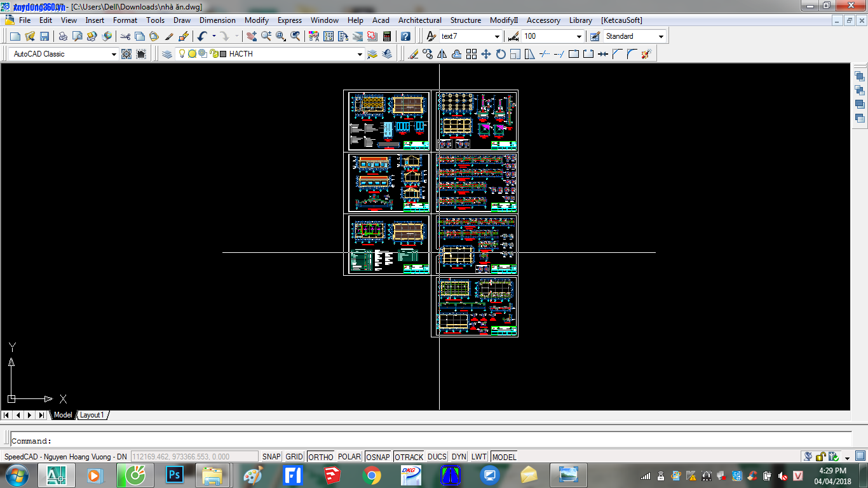Click the Cut scissors icon
Viewport: 868px width, 488px height.
click(125, 36)
